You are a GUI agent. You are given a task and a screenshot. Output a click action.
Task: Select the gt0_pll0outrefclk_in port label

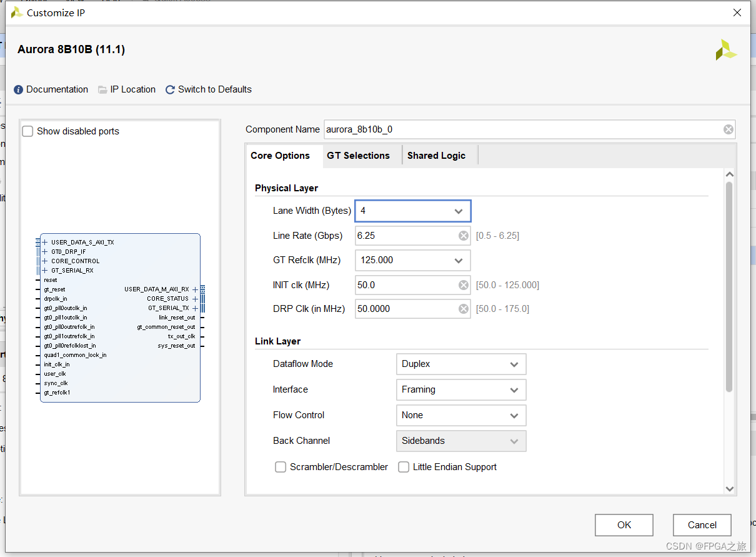69,327
